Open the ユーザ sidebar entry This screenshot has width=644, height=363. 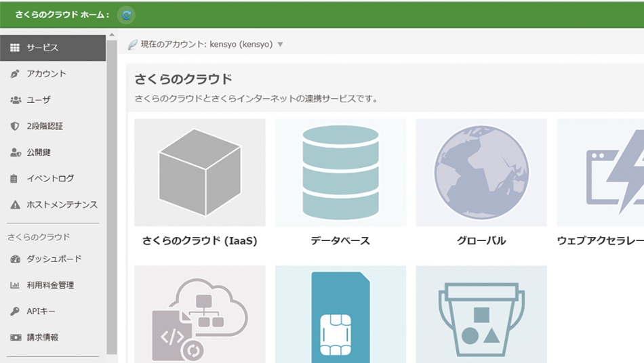[53, 100]
